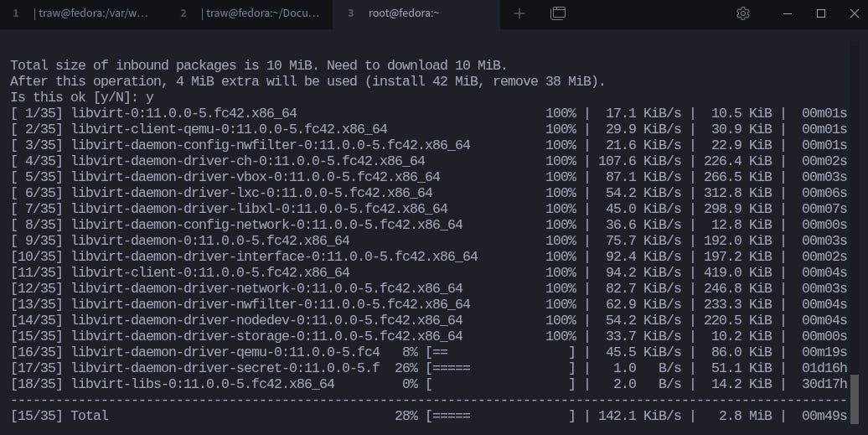Click size value 419.0 KiB

coord(738,273)
